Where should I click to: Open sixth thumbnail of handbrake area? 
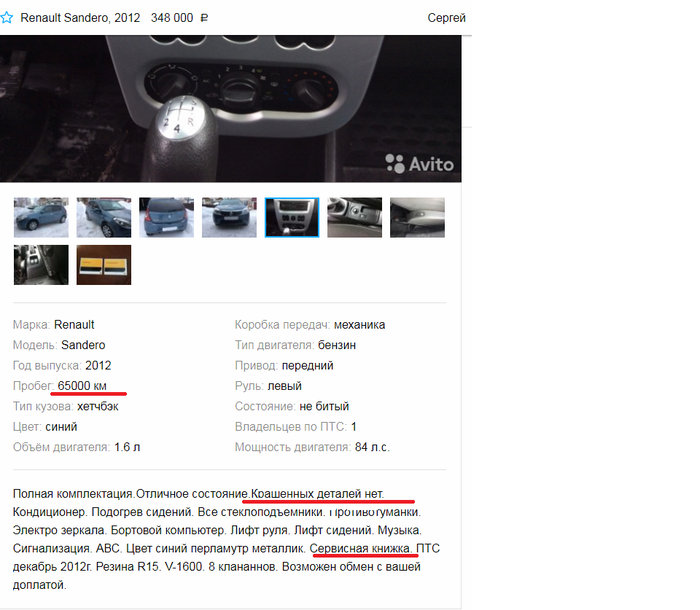(x=355, y=217)
